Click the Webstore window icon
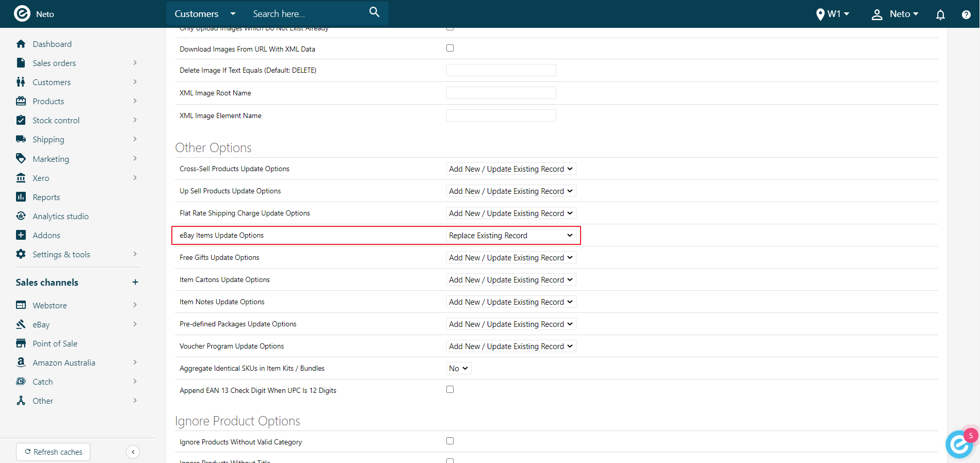 coord(21,305)
